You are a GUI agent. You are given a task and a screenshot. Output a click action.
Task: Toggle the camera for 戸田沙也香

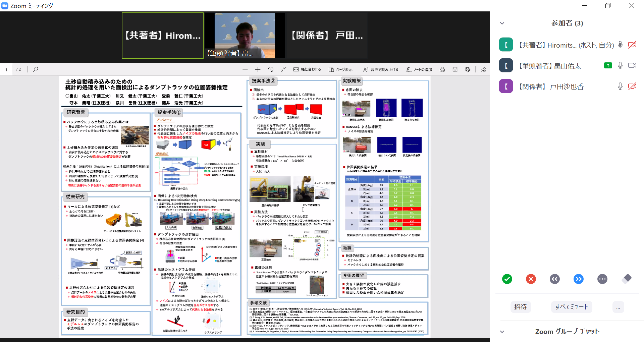[x=632, y=87]
